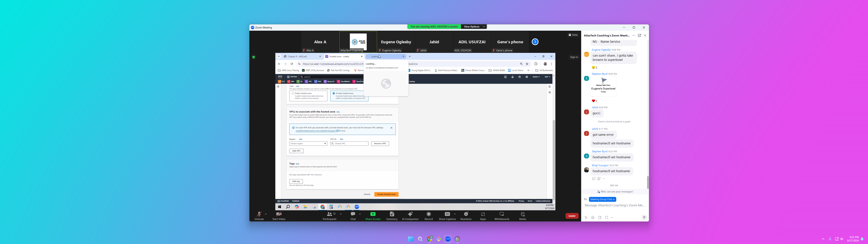Image resolution: width=868 pixels, height=244 pixels.
Task: Open the Participants panel
Action: coord(329,214)
